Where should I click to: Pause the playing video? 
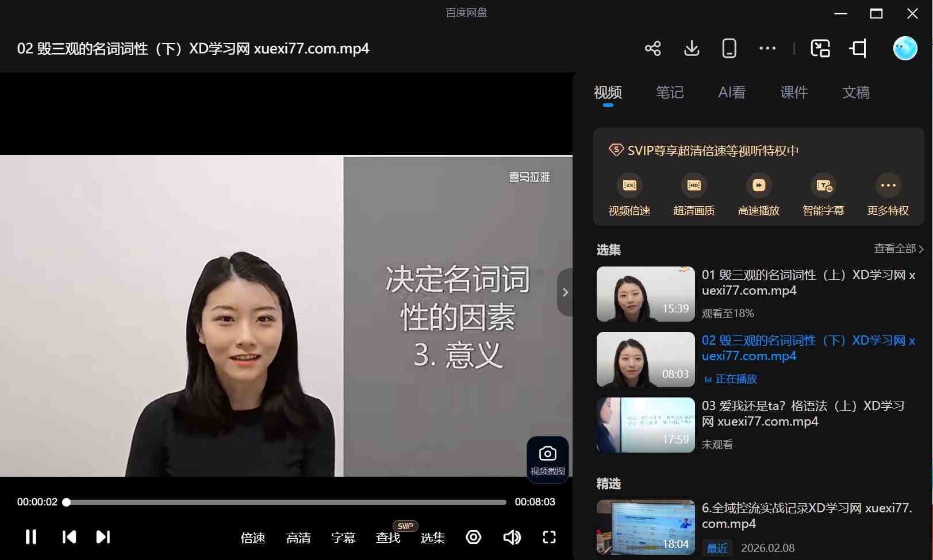31,537
